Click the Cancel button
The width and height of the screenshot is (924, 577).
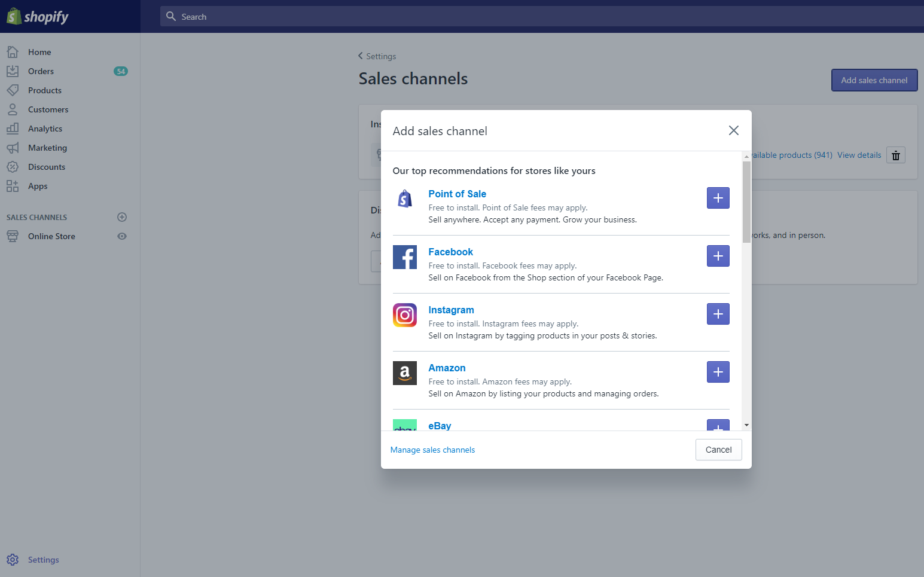pyautogui.click(x=718, y=450)
